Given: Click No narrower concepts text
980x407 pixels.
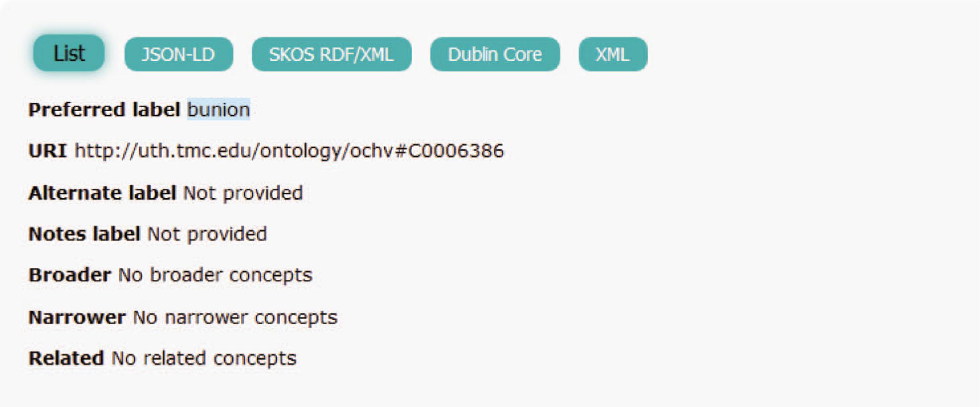Looking at the screenshot, I should click(x=234, y=317).
